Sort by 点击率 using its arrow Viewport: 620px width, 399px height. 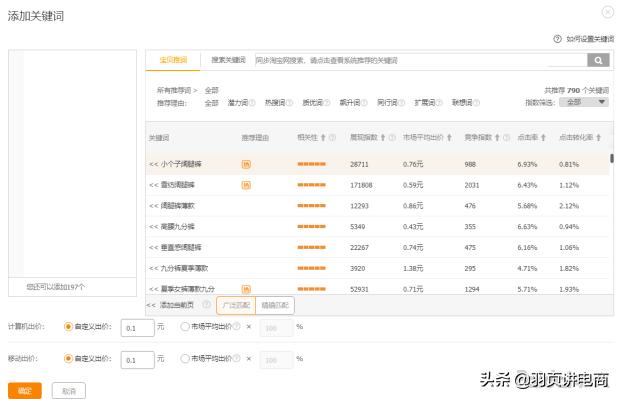(543, 138)
